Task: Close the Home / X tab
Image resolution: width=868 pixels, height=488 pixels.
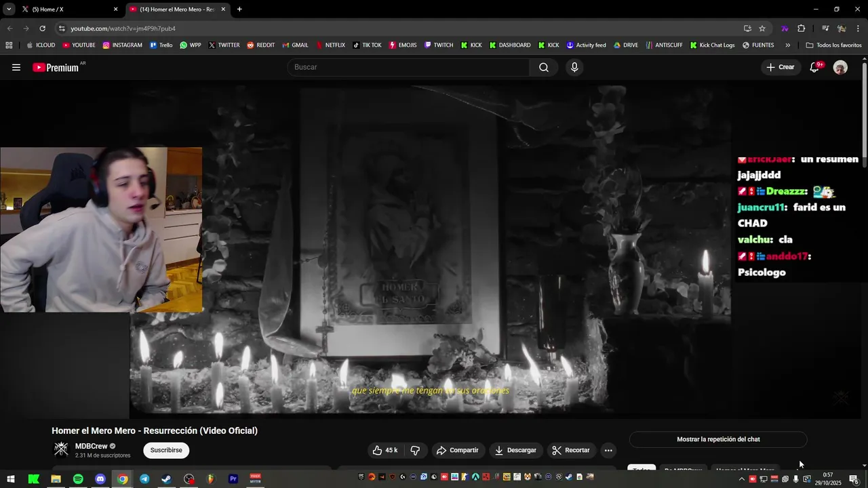Action: (115, 9)
